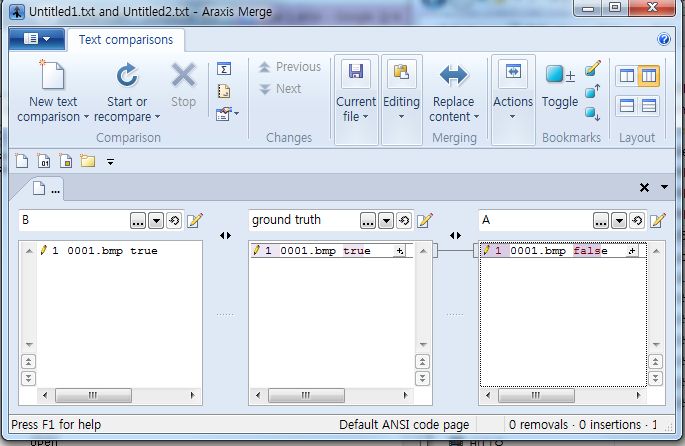
Task: Click the disabled Next change button
Action: tap(280, 89)
